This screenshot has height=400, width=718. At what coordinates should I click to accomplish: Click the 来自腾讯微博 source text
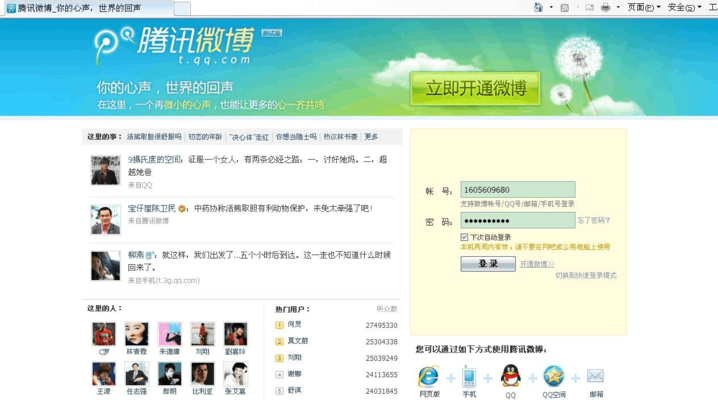tap(148, 221)
